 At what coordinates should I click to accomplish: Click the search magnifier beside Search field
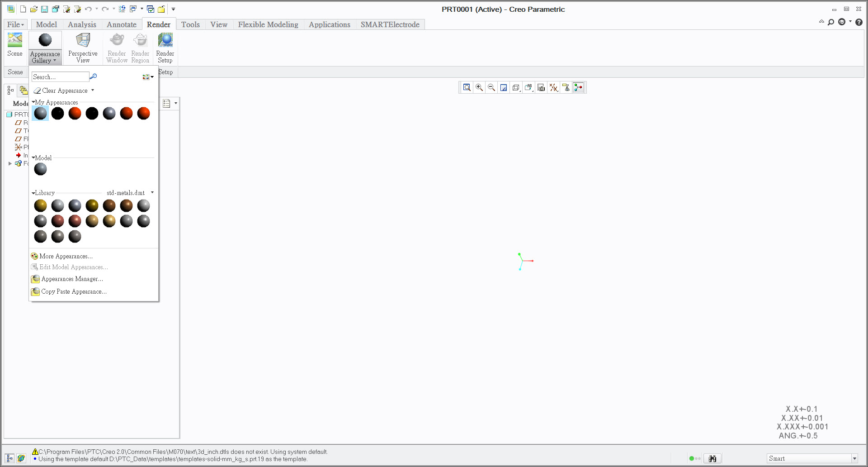[x=93, y=76]
